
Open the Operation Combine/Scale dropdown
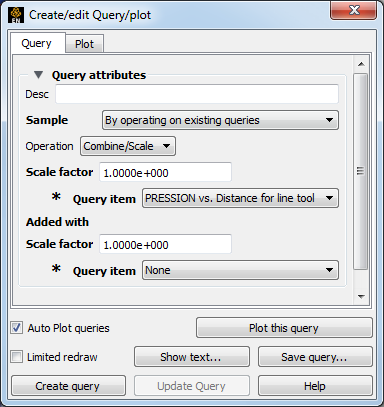tap(128, 146)
